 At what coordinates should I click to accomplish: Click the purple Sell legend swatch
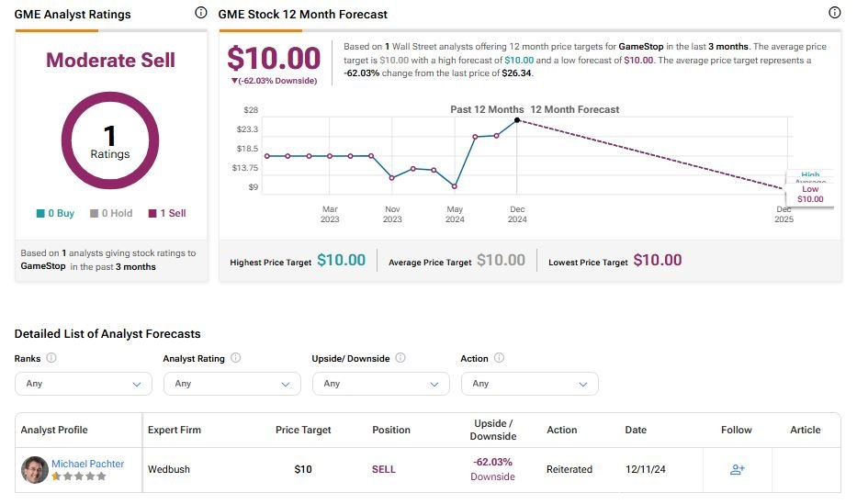pyautogui.click(x=152, y=214)
